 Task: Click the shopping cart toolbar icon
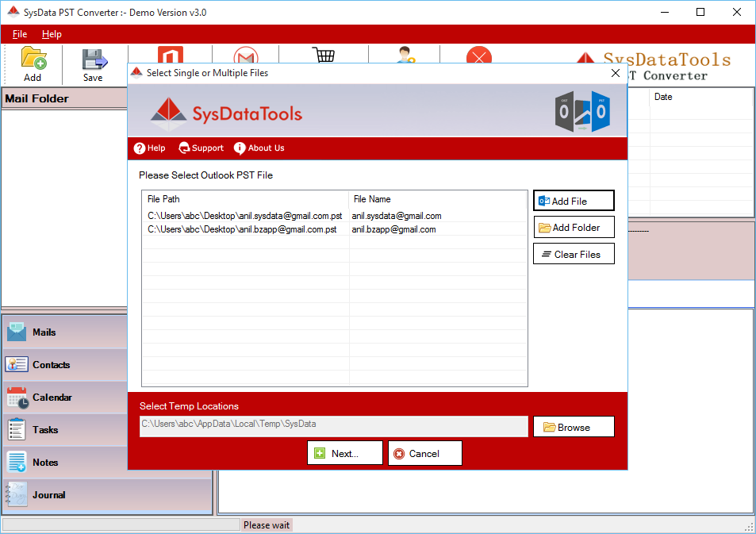tap(323, 55)
